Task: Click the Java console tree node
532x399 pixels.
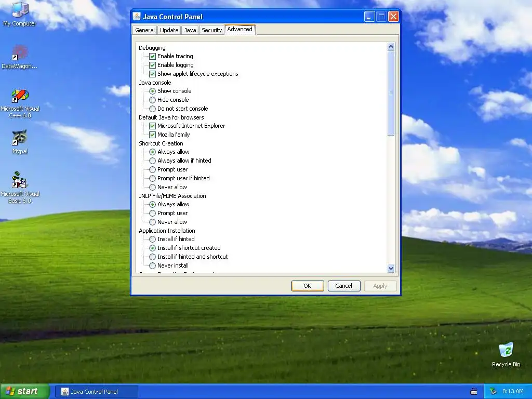Action: click(x=155, y=83)
